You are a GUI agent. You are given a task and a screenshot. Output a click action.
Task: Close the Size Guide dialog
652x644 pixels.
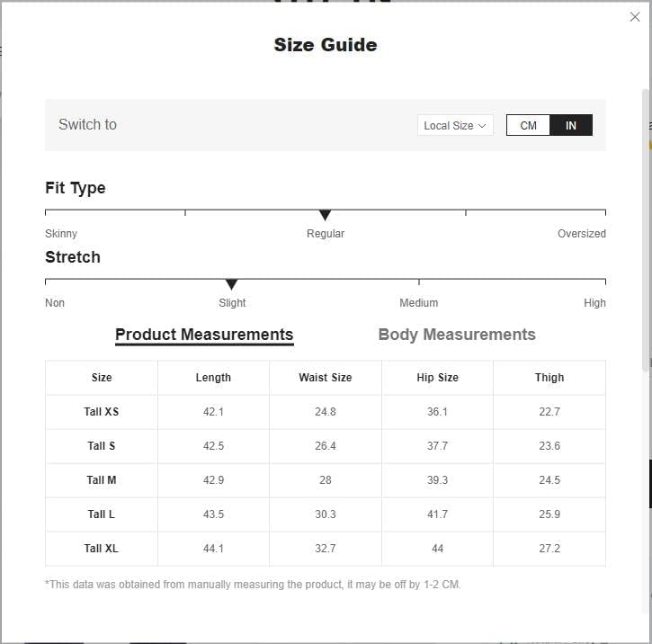click(x=635, y=17)
